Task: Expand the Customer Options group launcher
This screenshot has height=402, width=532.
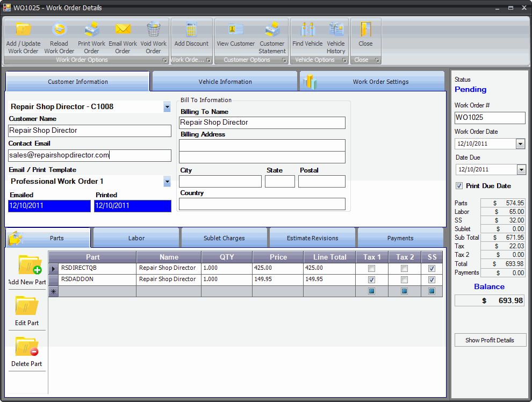Action: [284, 60]
